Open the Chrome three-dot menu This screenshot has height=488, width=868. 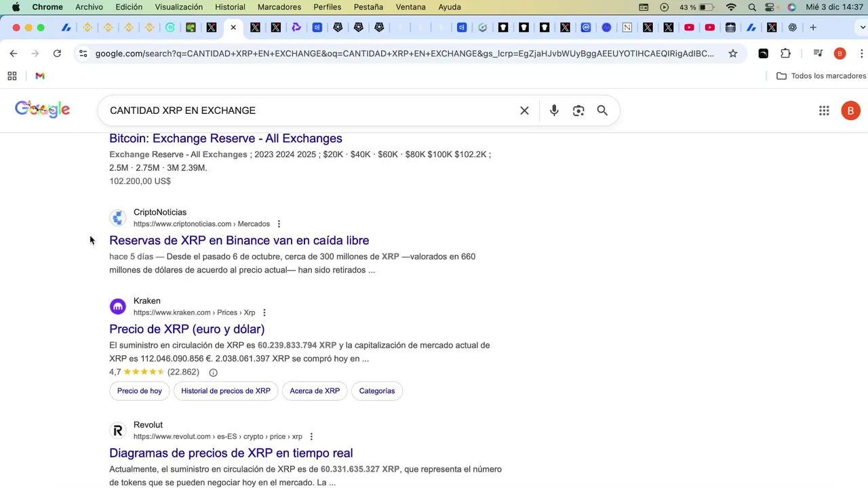[862, 54]
